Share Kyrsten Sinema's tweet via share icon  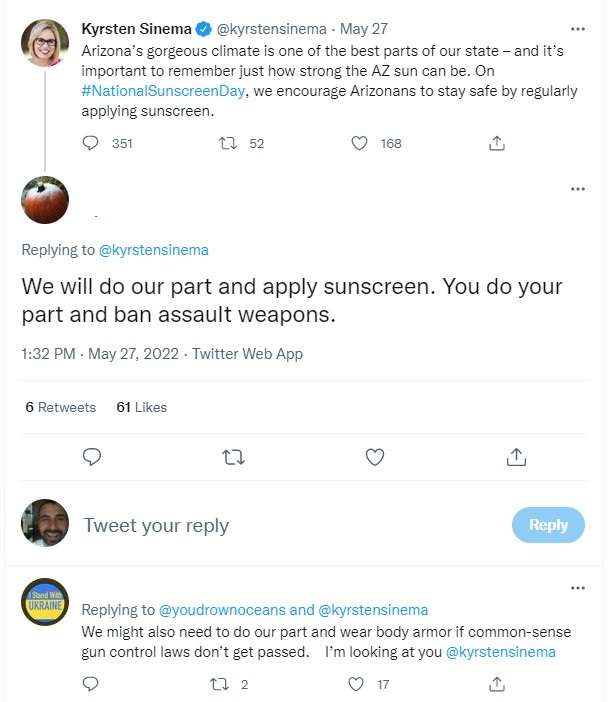pos(496,143)
